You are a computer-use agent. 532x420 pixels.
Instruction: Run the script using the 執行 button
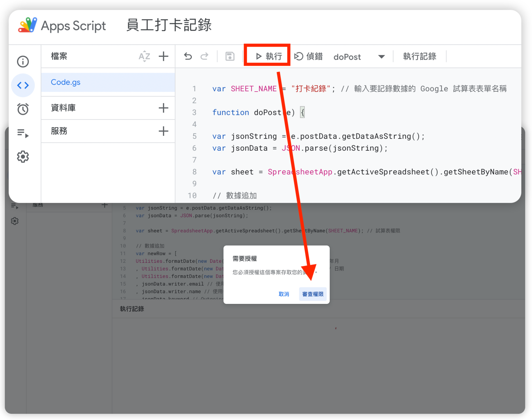267,56
